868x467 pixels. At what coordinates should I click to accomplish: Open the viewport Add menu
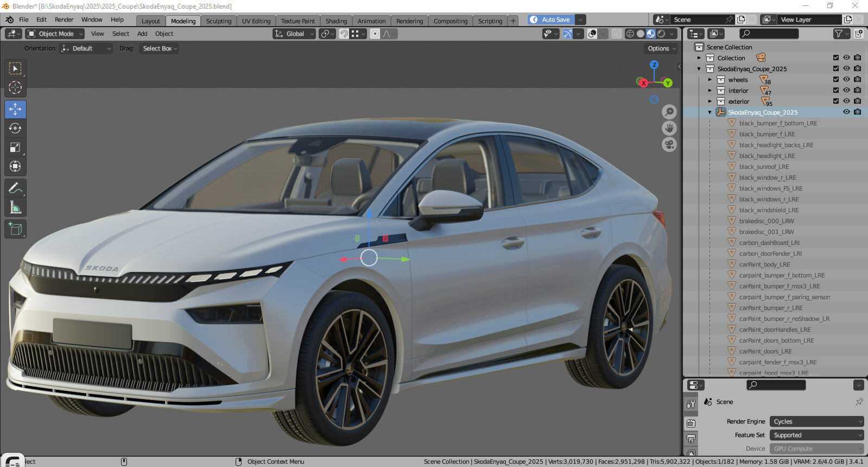pyautogui.click(x=142, y=34)
